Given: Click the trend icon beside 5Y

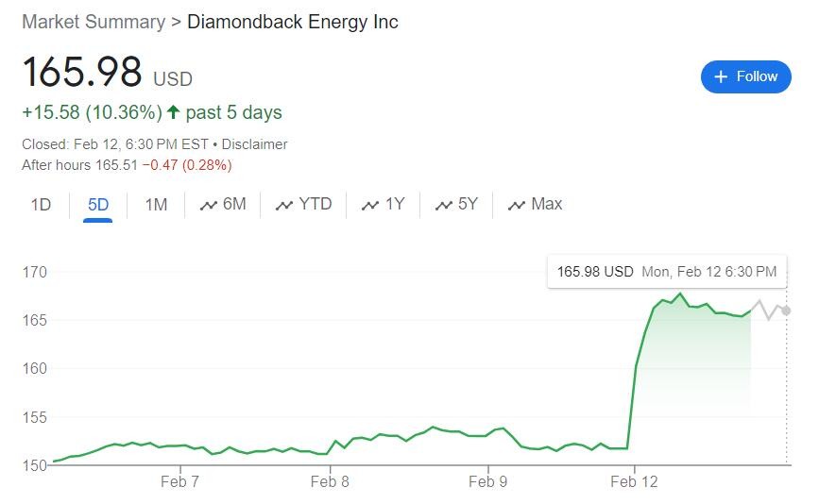Looking at the screenshot, I should (x=443, y=205).
